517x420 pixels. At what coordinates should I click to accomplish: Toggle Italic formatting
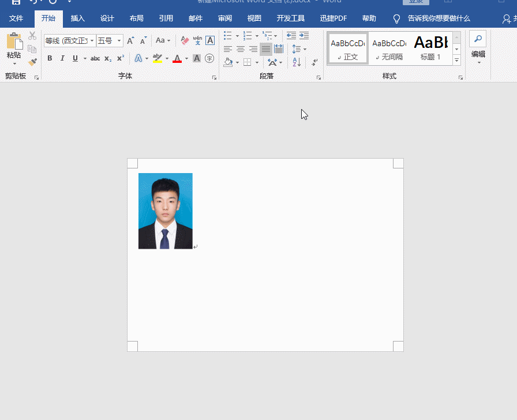[x=62, y=58]
